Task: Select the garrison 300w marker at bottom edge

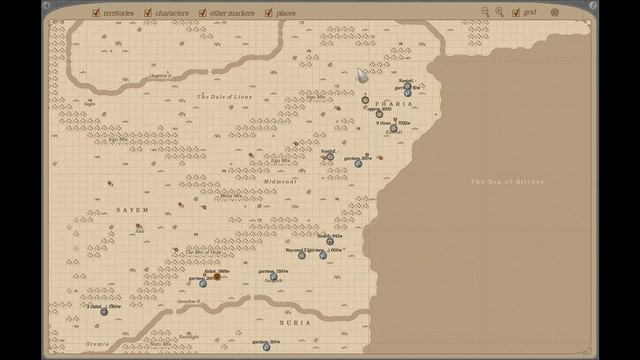Action: (x=266, y=347)
